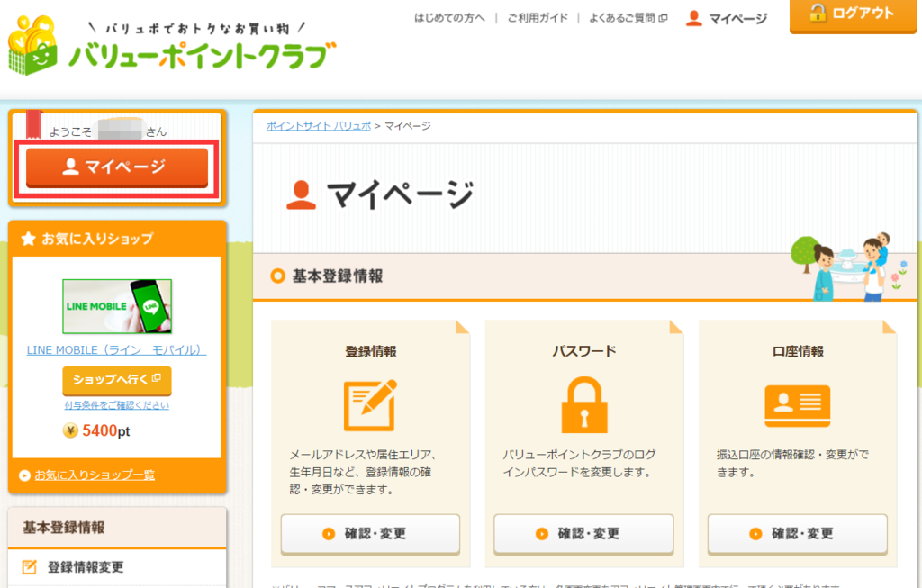Click the ショップへ行く button
The width and height of the screenshot is (922, 588).
pyautogui.click(x=116, y=380)
